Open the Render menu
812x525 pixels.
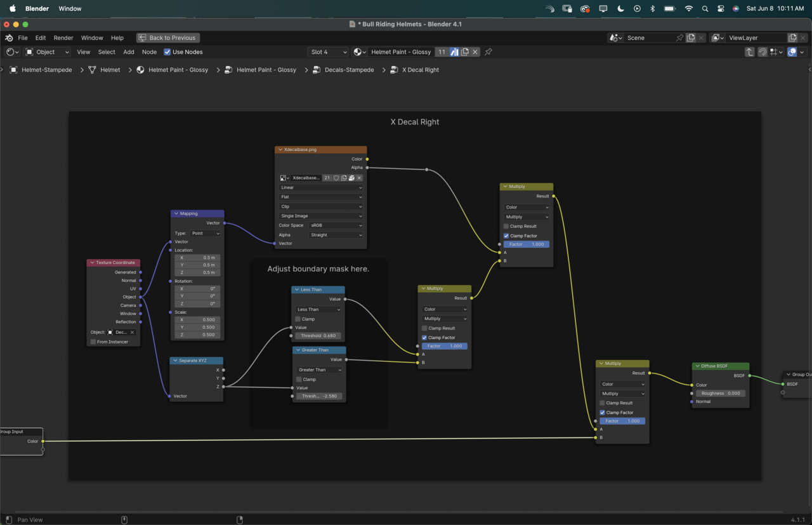[x=63, y=38]
